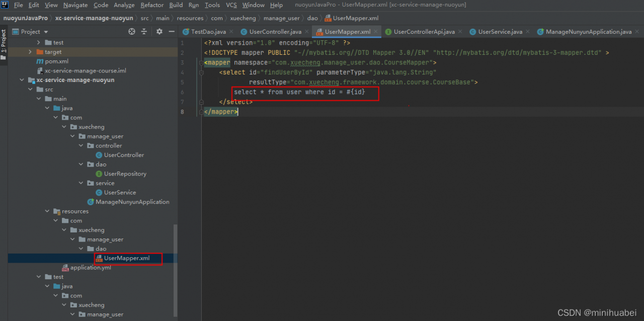
Task: Click line number 6 in the editor gutter
Action: pyautogui.click(x=182, y=92)
